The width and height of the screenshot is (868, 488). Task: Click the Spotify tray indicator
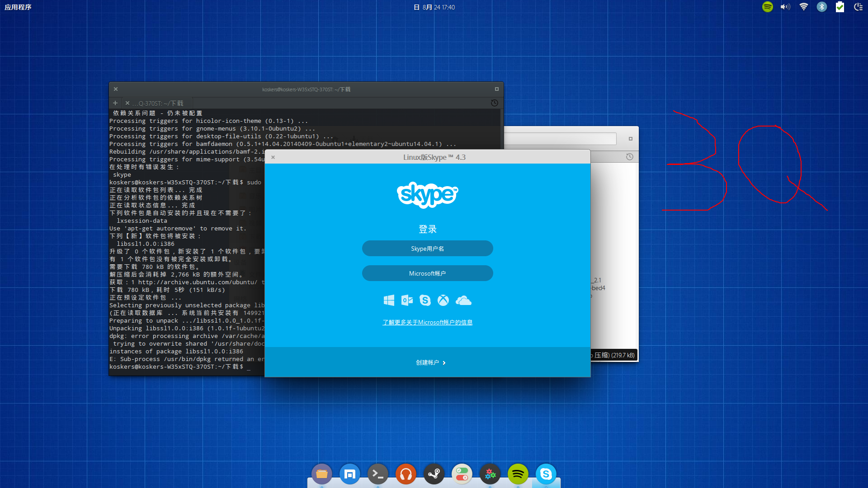point(768,7)
